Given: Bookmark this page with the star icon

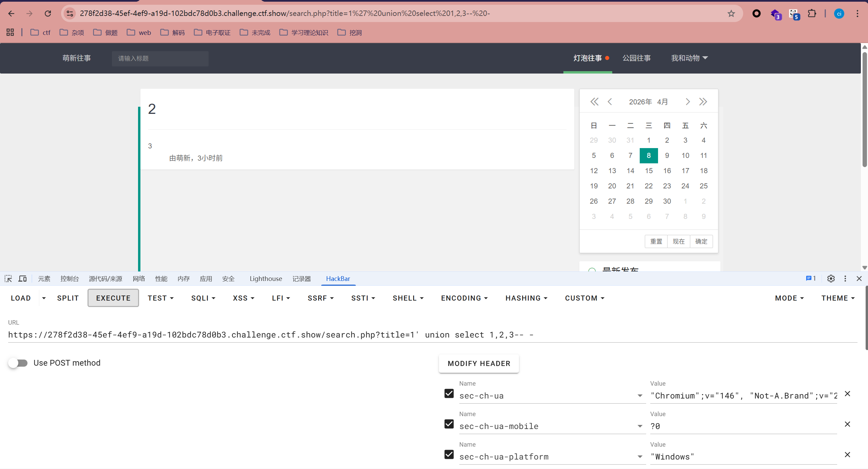Looking at the screenshot, I should (x=731, y=14).
